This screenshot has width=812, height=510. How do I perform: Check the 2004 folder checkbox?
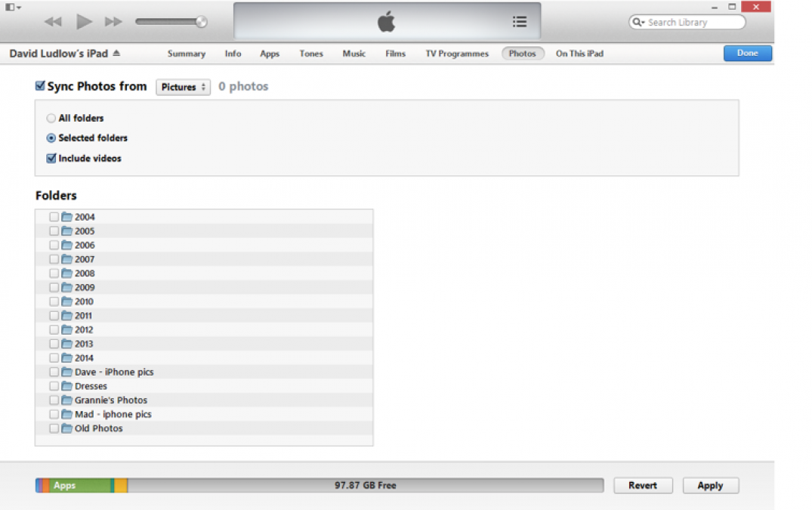[54, 217]
